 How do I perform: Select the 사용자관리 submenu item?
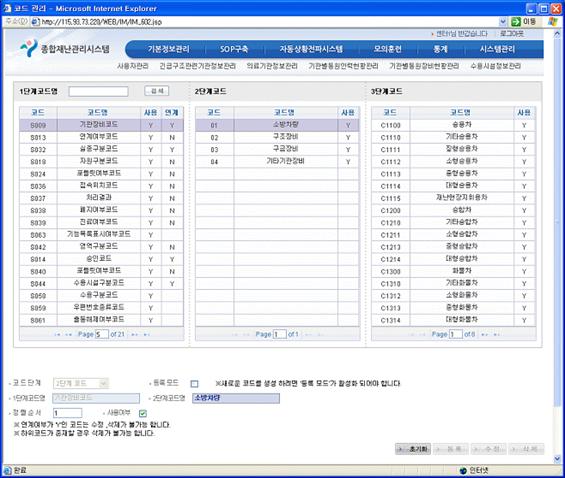coord(133,66)
